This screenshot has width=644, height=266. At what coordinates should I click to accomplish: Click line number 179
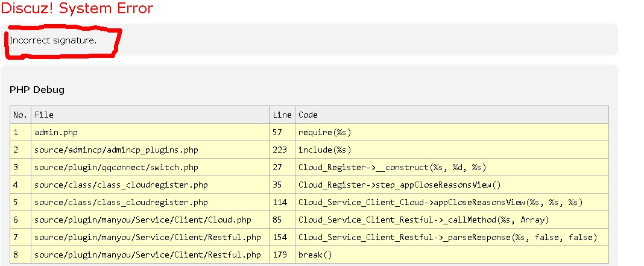tap(282, 255)
